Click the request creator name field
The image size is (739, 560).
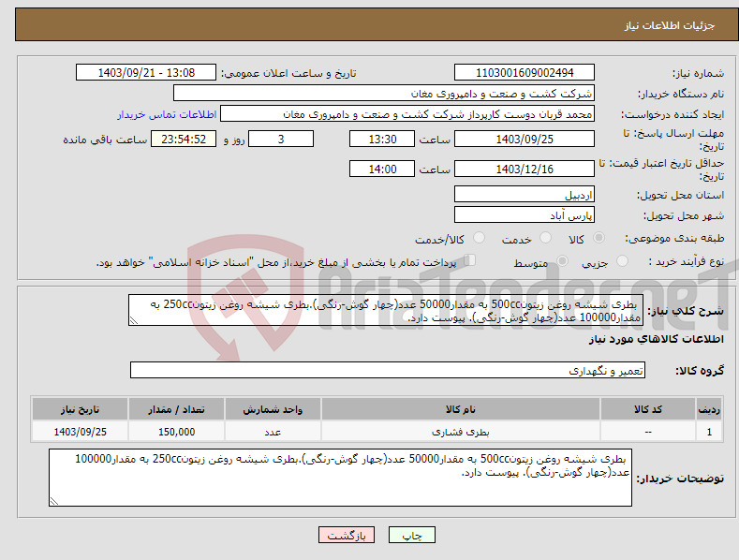click(407, 113)
